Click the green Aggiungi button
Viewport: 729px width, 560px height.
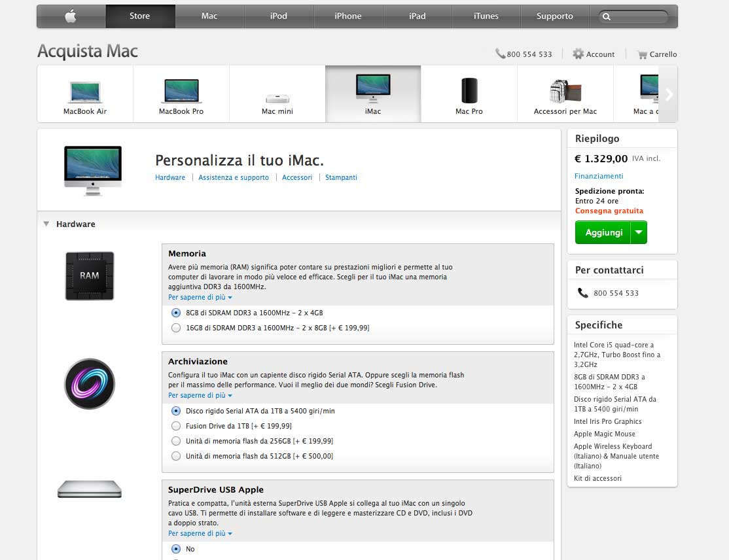click(603, 232)
